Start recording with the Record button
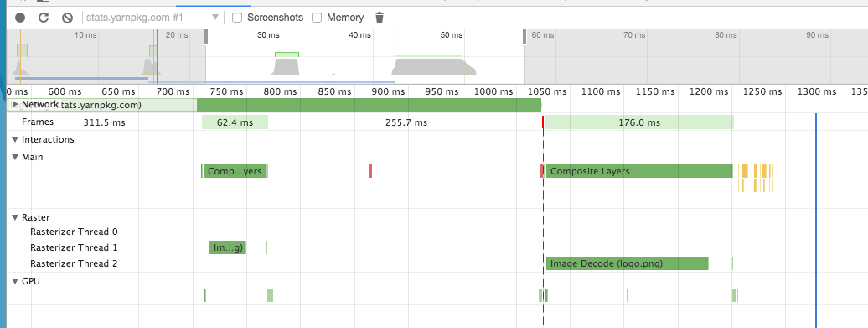Viewport: 868px width, 328px height. [x=20, y=18]
